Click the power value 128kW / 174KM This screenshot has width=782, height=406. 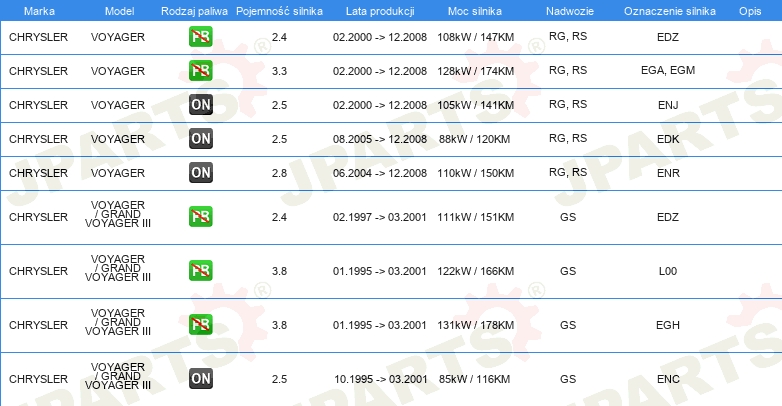click(475, 71)
